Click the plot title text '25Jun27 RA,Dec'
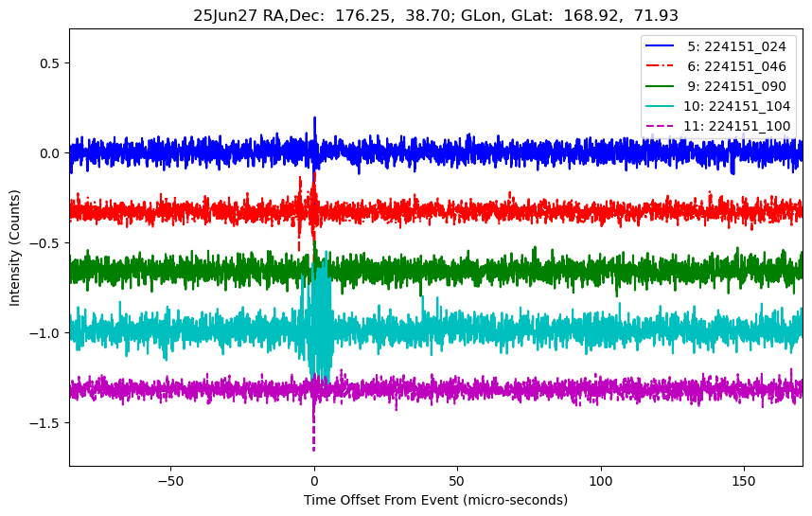The height and width of the screenshot is (516, 812). pos(260,15)
